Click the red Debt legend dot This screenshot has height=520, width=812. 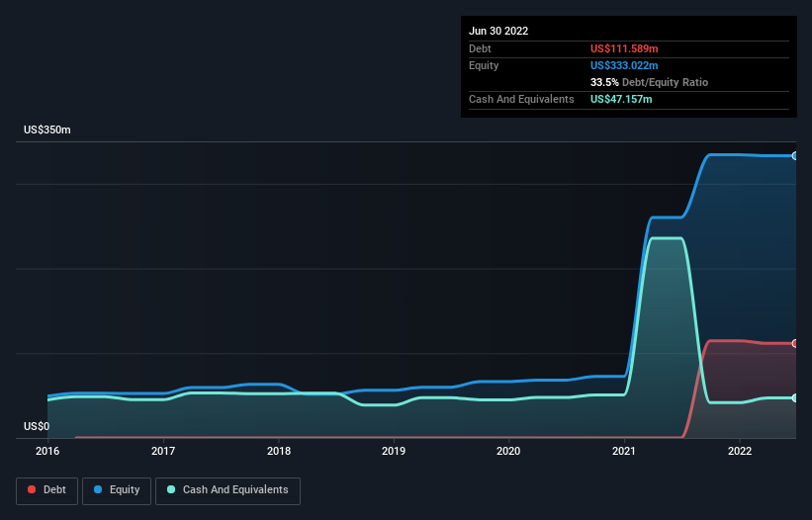[x=32, y=489]
